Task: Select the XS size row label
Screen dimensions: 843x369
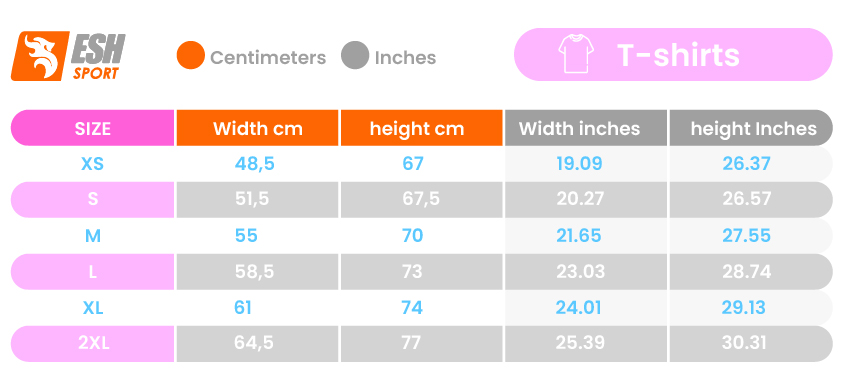Action: click(92, 164)
